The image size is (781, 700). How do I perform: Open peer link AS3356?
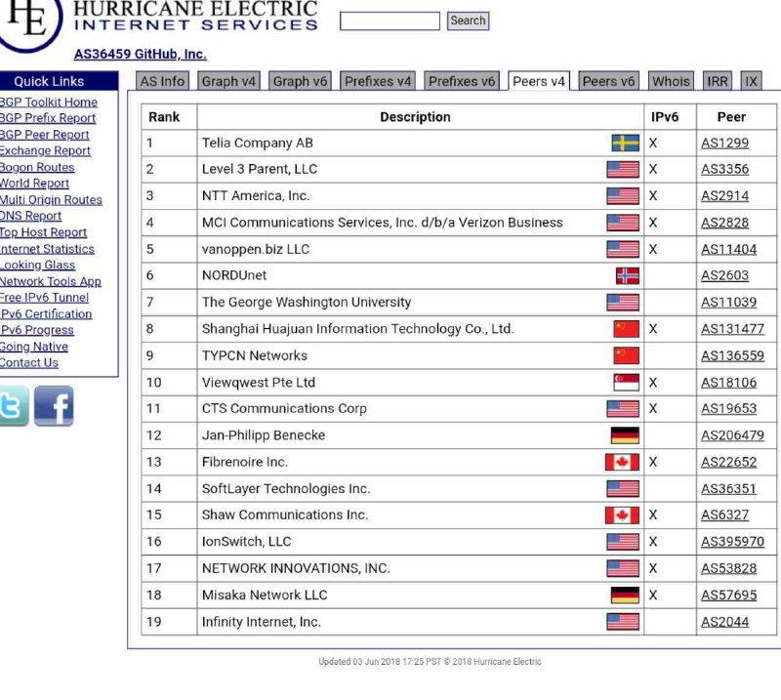click(724, 170)
